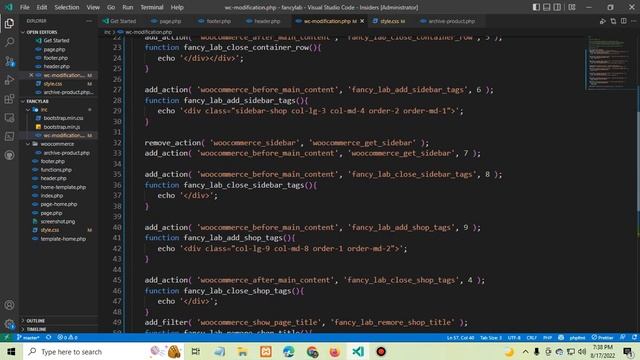Switch to the footer.php editor tab
This screenshot has width=640, height=360.
(215, 21)
